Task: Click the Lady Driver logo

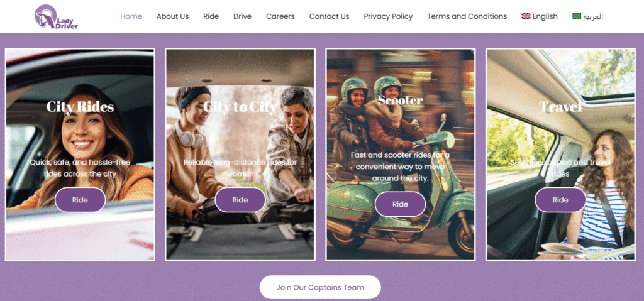Action: pyautogui.click(x=56, y=16)
